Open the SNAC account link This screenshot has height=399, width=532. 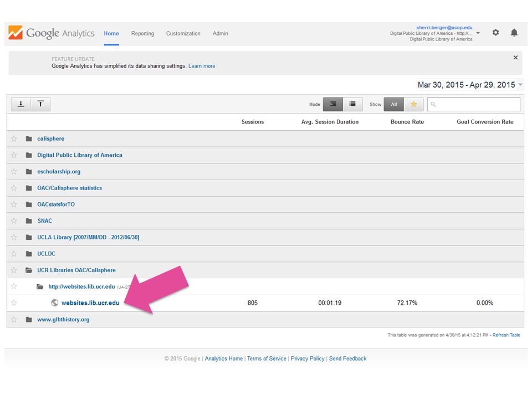(44, 221)
